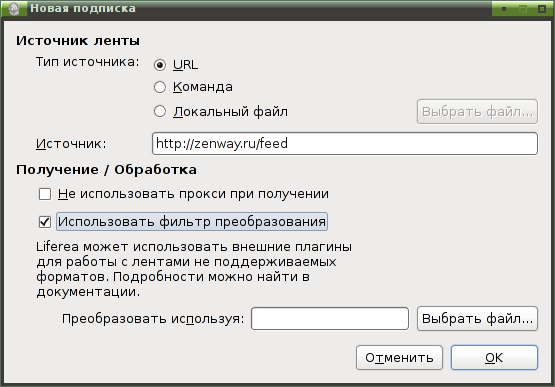Minimize the Новая подписка dialog
Image resolution: width=555 pixels, height=387 pixels.
pyautogui.click(x=504, y=9)
